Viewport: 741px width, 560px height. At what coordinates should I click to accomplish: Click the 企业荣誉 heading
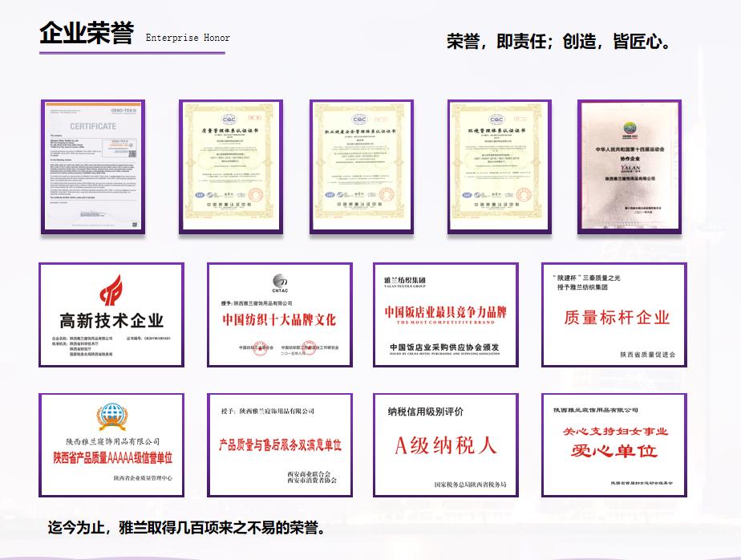87,33
